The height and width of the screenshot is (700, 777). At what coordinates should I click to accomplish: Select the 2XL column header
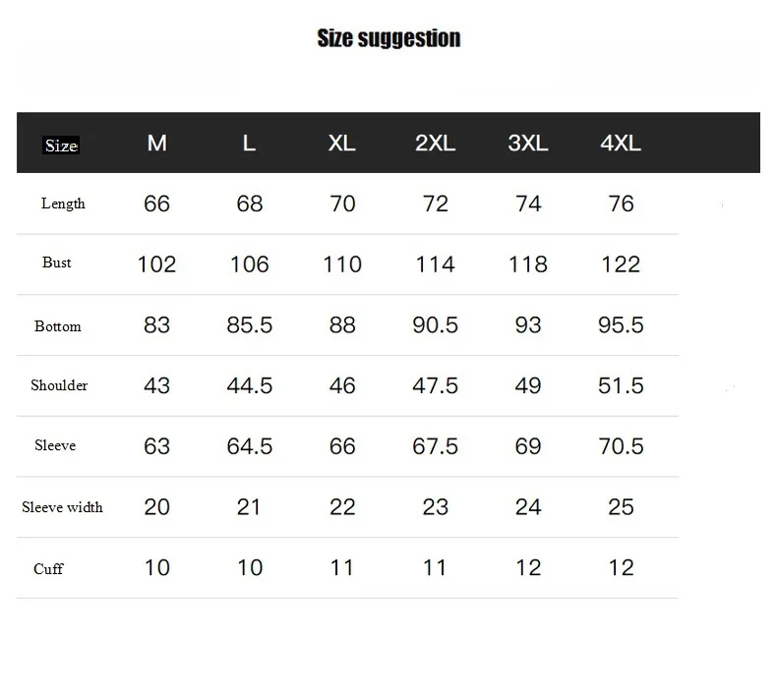(x=435, y=144)
